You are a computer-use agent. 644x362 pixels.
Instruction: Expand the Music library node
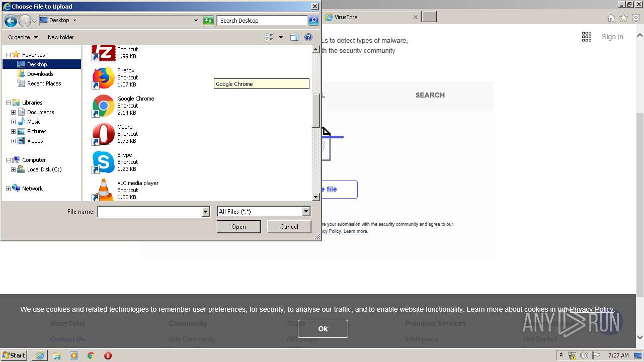coord(13,122)
